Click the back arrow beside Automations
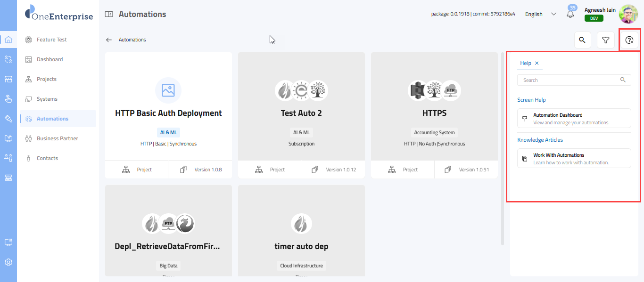644x282 pixels. point(109,40)
